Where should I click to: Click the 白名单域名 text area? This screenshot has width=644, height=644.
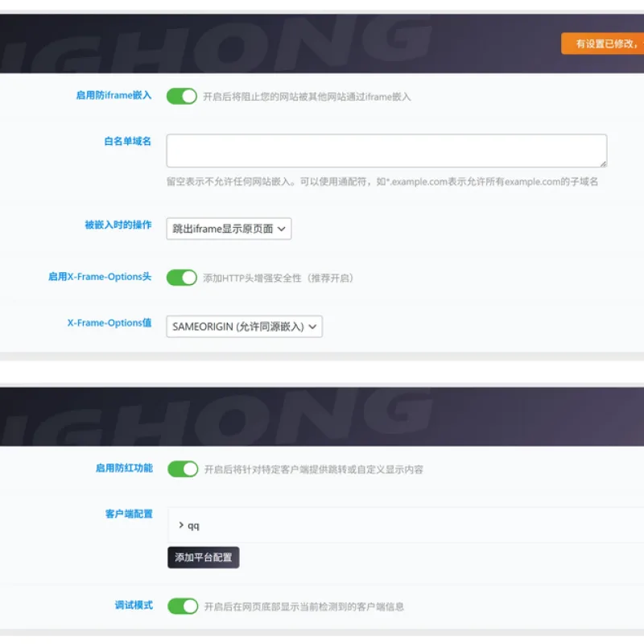pyautogui.click(x=386, y=151)
